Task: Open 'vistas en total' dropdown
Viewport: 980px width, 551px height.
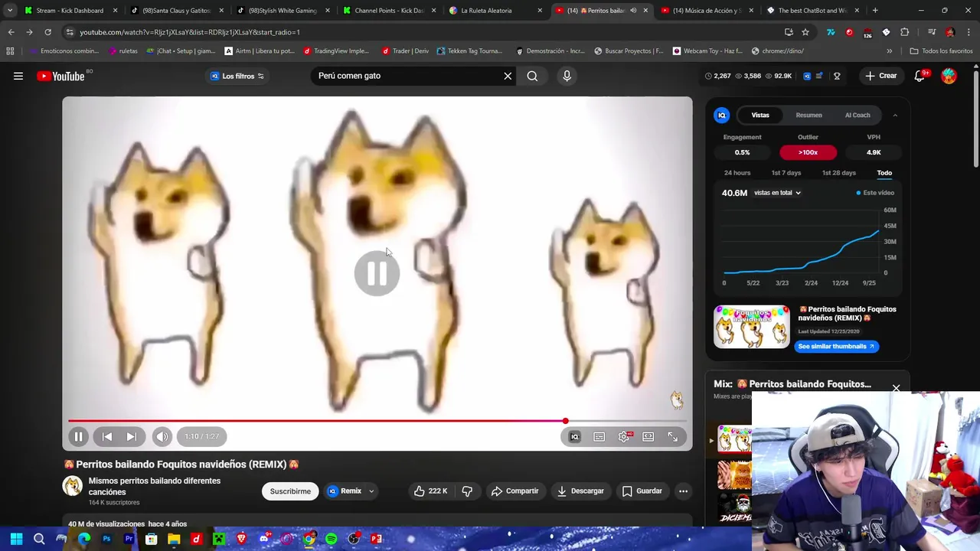Action: pos(777,193)
